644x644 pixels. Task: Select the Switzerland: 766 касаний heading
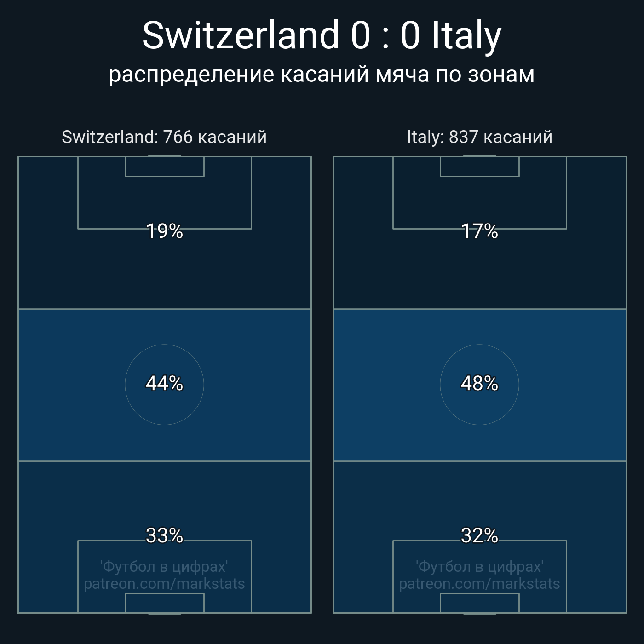(x=164, y=137)
